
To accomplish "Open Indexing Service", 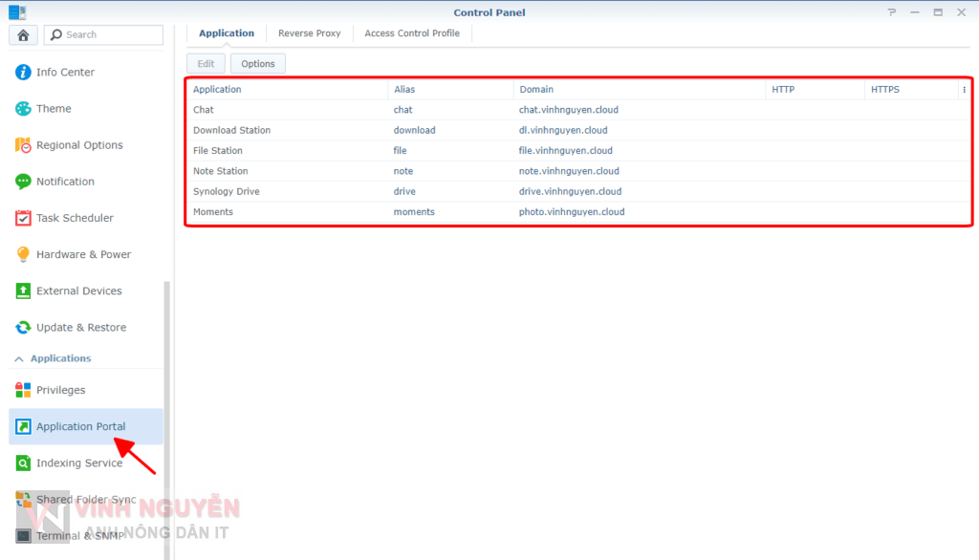I will point(78,463).
